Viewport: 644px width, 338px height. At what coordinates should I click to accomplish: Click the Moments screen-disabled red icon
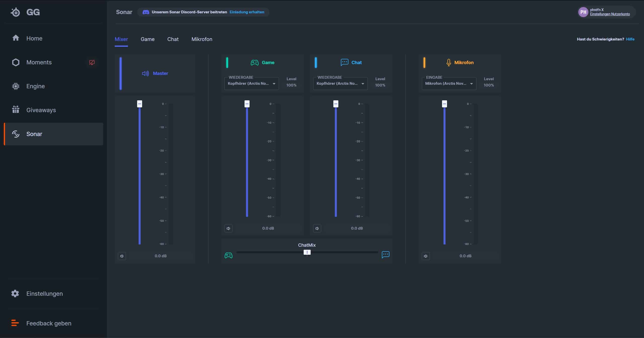tap(92, 62)
